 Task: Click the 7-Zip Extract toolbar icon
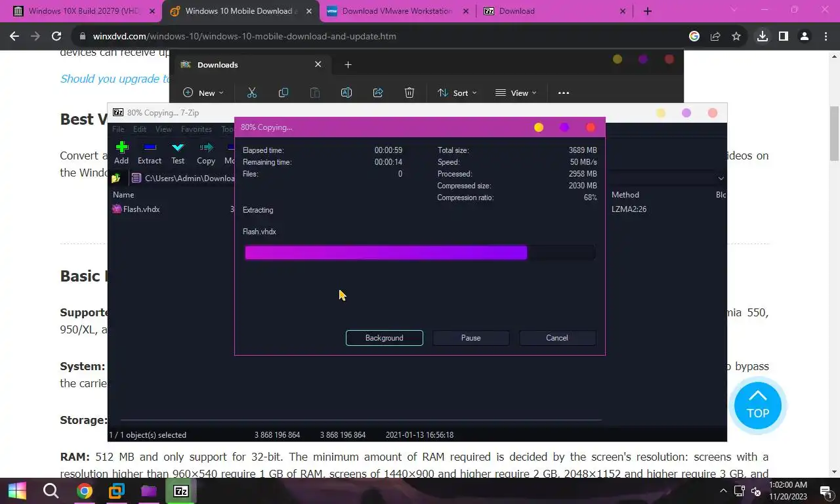[150, 154]
